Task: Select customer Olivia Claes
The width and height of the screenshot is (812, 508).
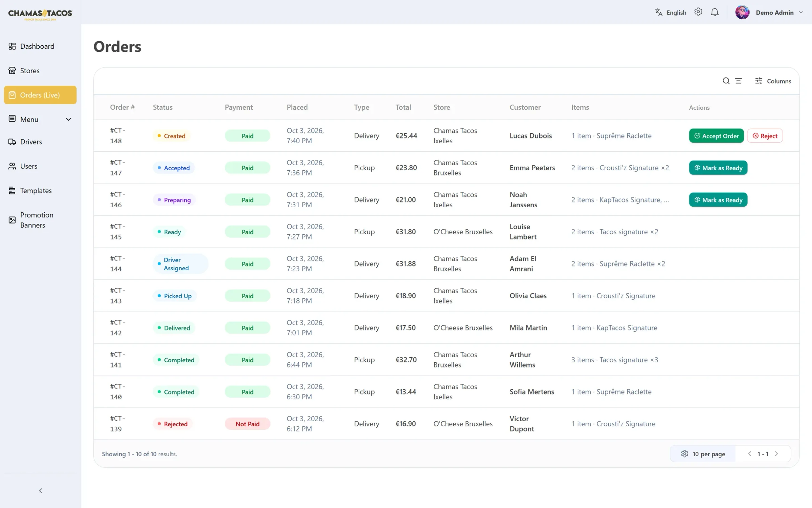Action: (528, 296)
